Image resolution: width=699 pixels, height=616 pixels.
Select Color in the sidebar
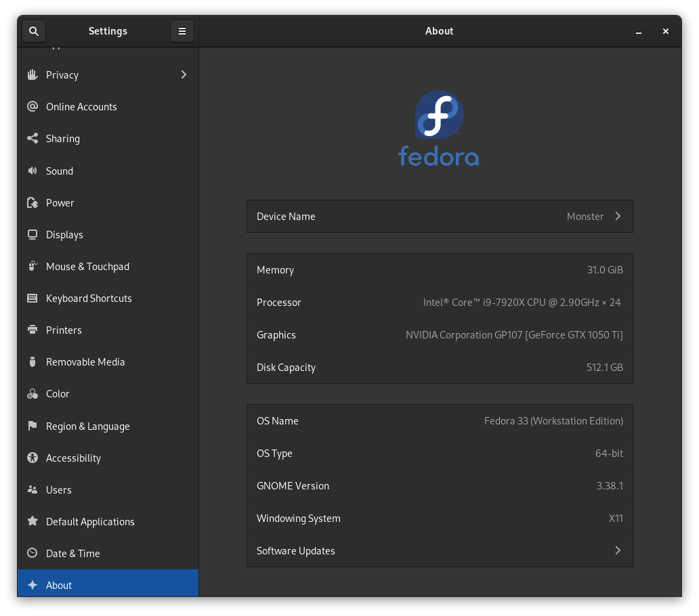(108, 394)
